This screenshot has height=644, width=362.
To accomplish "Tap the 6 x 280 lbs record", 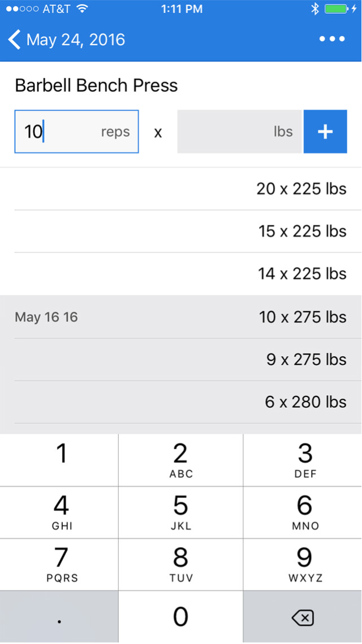I will (305, 402).
